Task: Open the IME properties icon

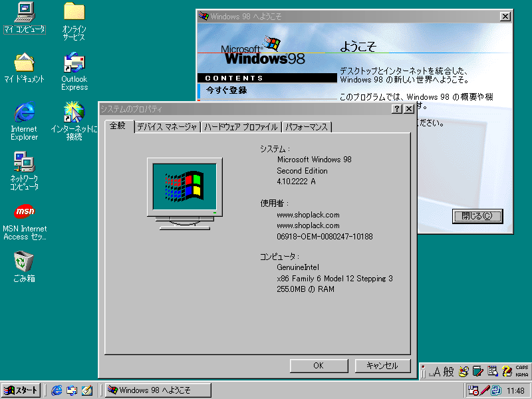Action: click(492, 372)
